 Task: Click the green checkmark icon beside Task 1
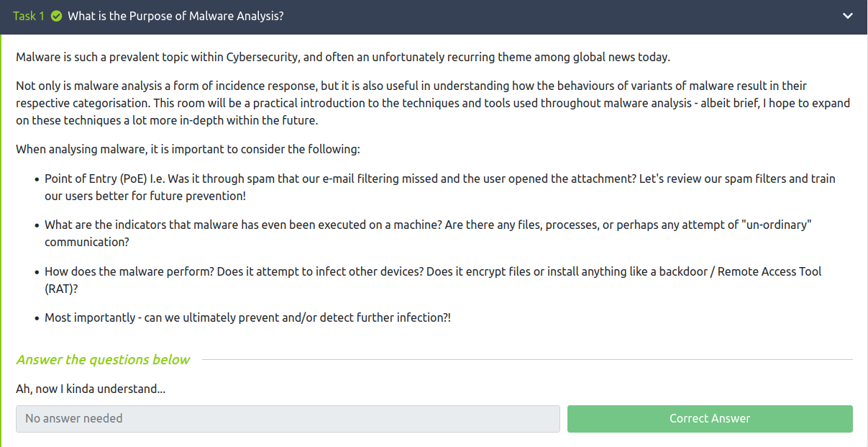[x=56, y=17]
